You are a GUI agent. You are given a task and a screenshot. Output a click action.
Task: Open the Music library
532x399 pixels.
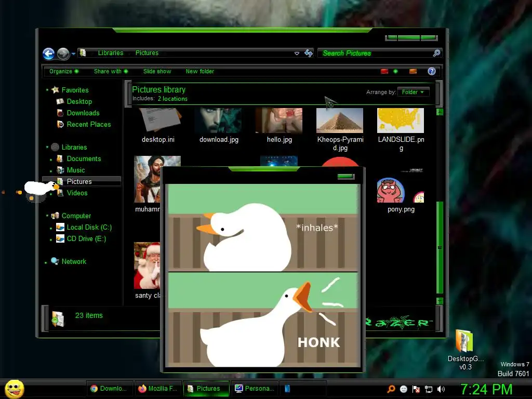click(76, 170)
